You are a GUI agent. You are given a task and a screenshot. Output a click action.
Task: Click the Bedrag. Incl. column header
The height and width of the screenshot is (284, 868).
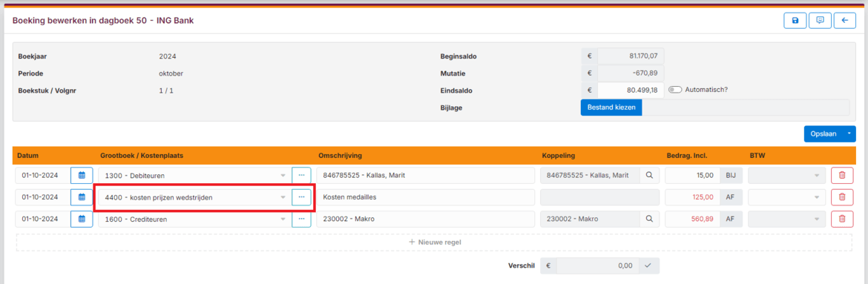687,156
